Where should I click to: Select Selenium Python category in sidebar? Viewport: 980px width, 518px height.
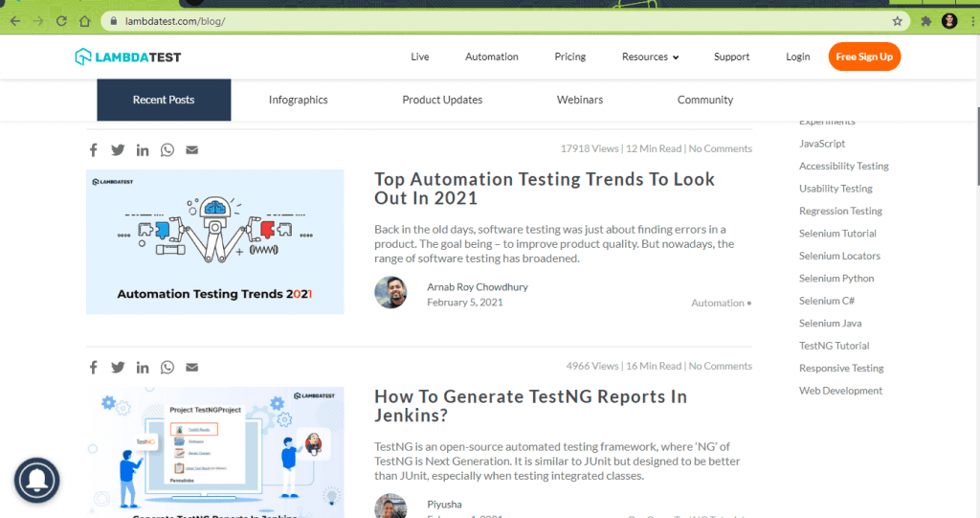[x=838, y=279]
